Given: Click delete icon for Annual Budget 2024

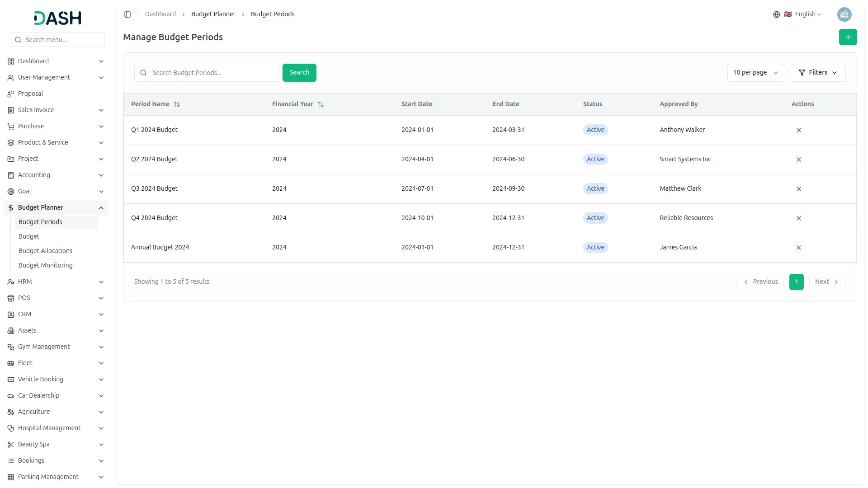Looking at the screenshot, I should click(x=798, y=248).
